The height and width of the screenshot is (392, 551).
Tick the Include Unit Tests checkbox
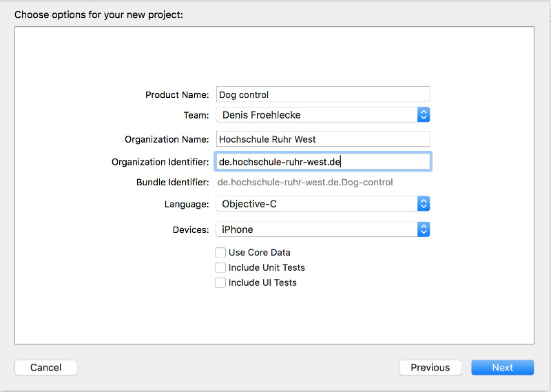pyautogui.click(x=220, y=267)
